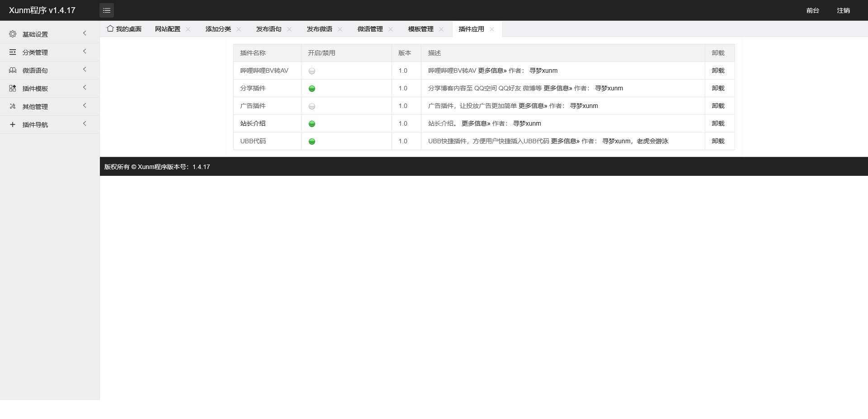Click the hamburger menu toggle icon

[107, 10]
